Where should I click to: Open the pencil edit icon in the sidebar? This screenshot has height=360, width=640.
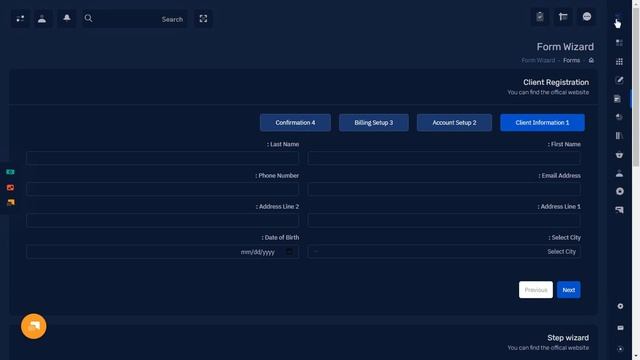click(619, 80)
